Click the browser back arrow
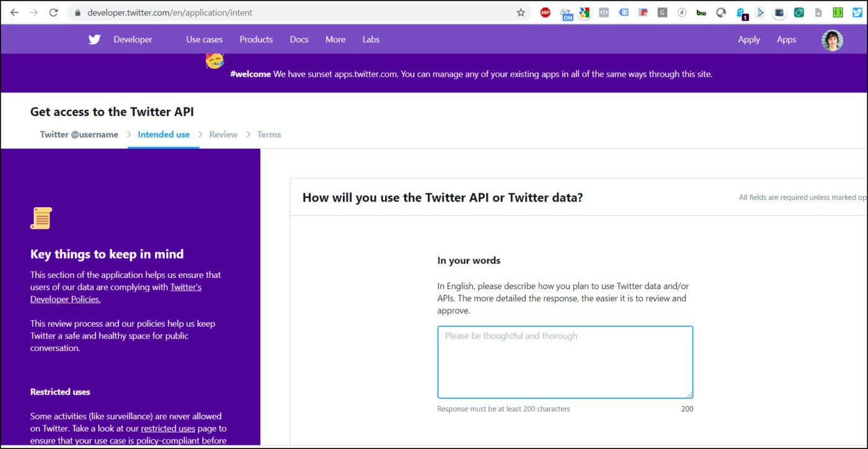Viewport: 868px width, 449px height. point(14,12)
